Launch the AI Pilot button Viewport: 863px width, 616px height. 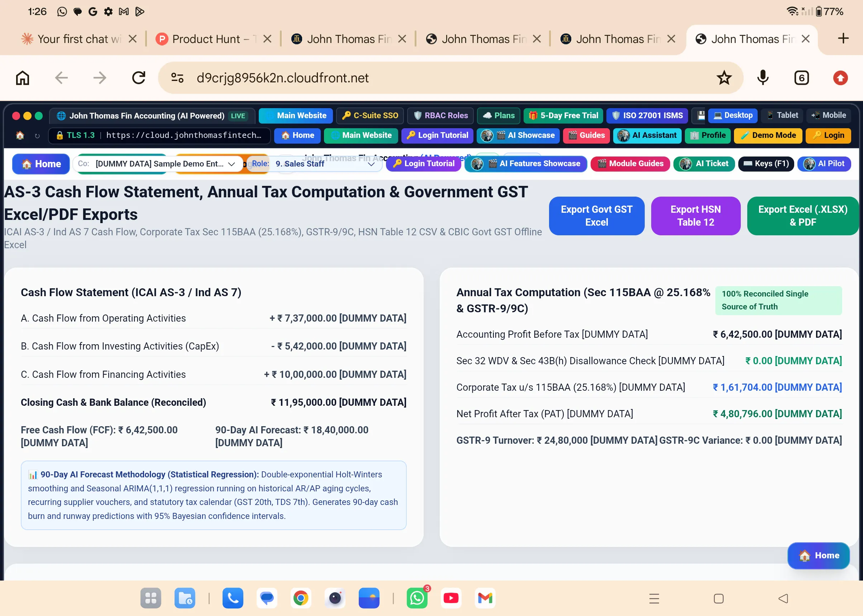824,164
